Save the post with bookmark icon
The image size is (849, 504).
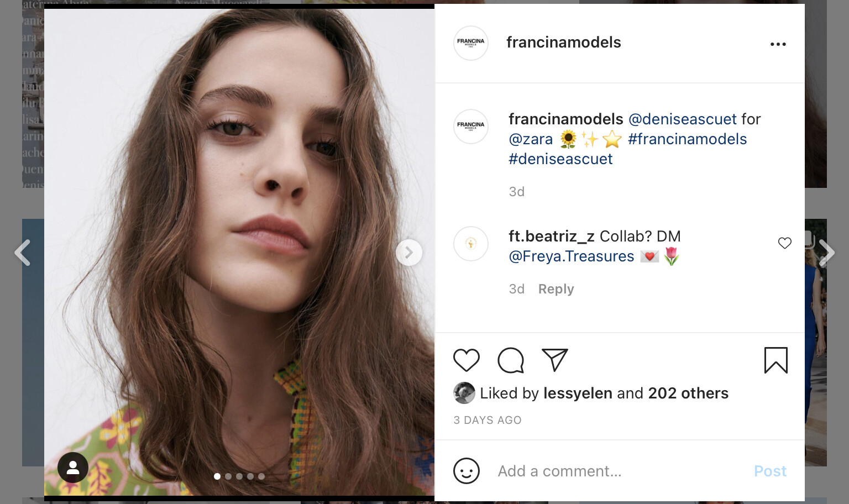775,360
